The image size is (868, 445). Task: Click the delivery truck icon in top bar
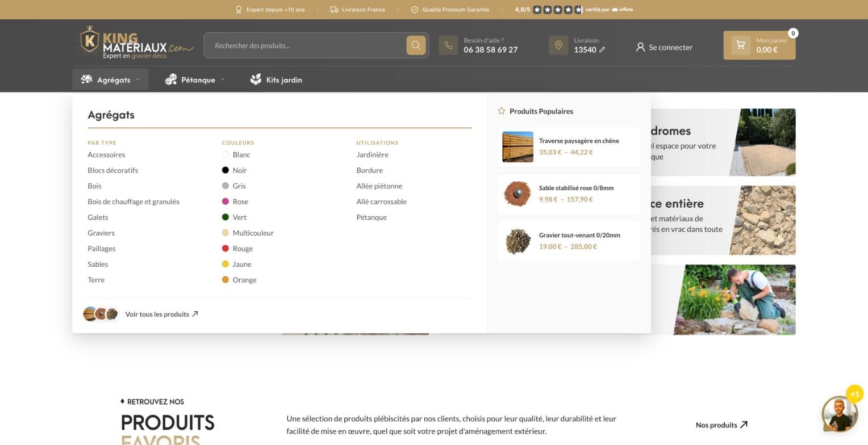pos(334,10)
